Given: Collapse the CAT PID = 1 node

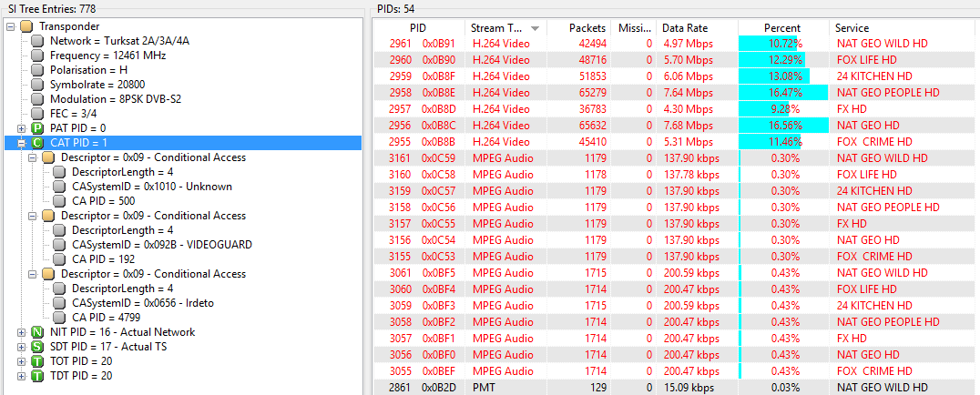Looking at the screenshot, I should pos(22,143).
